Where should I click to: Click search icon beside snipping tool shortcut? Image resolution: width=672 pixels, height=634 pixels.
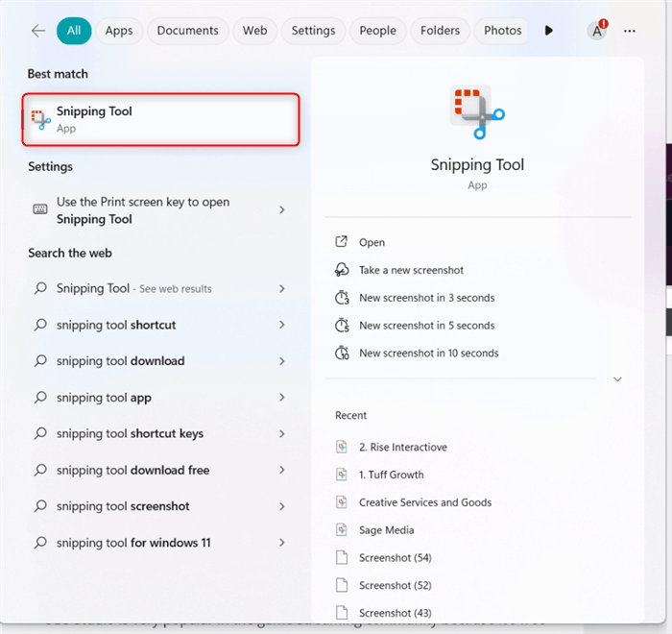[x=40, y=325]
